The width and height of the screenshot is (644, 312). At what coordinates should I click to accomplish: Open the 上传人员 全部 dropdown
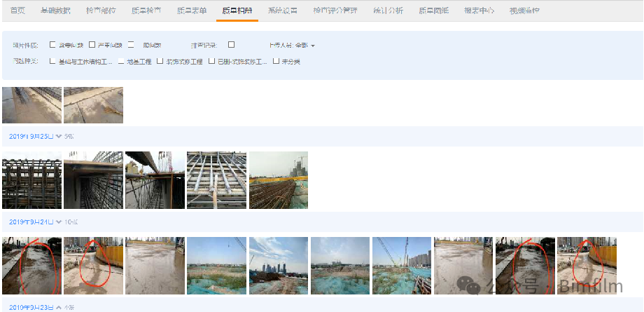[x=292, y=46]
